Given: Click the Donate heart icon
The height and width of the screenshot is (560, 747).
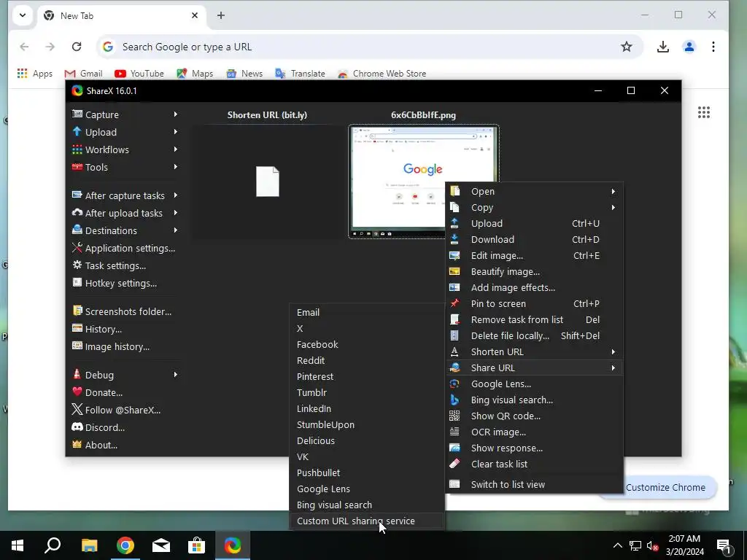Looking at the screenshot, I should click(x=77, y=392).
